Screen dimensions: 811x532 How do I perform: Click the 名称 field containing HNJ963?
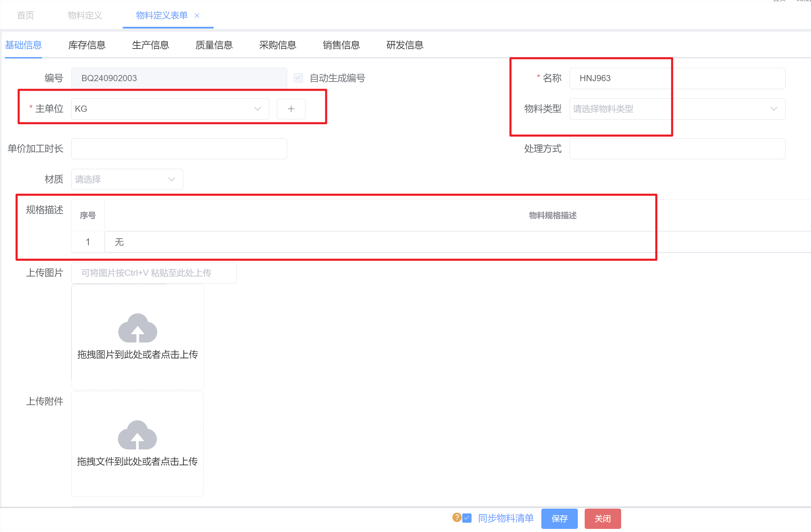[x=677, y=78]
